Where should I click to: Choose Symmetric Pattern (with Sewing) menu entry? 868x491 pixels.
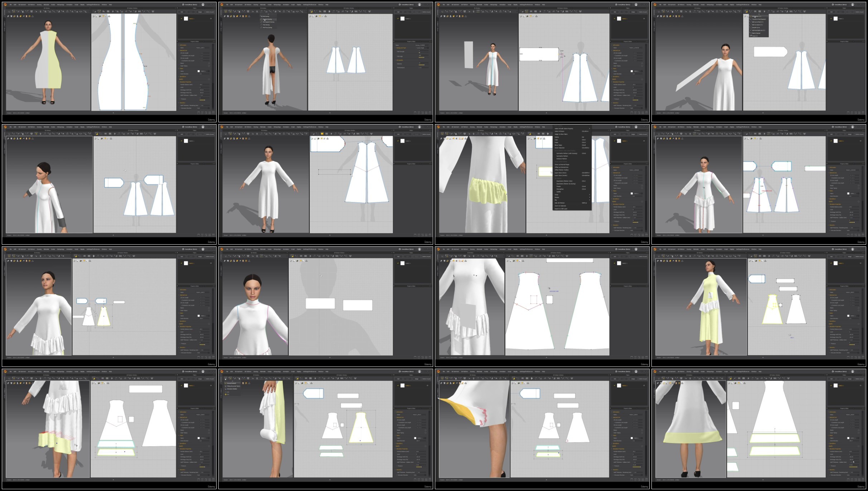(567, 153)
